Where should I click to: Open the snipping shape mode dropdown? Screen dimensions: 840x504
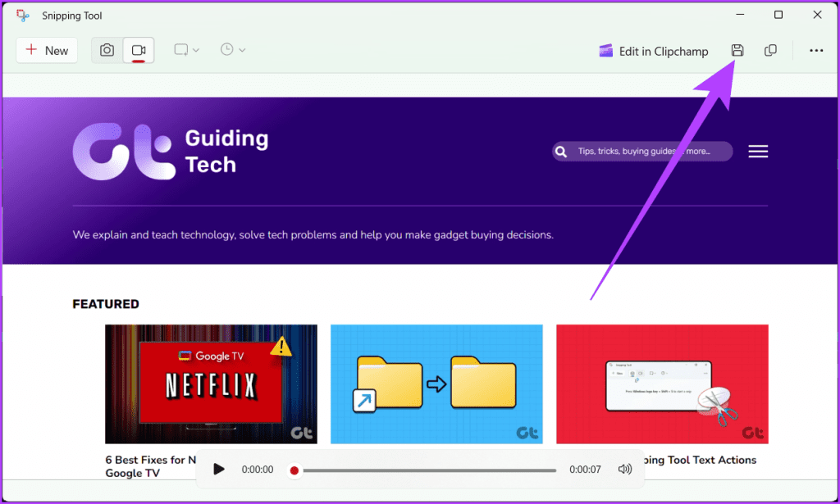[186, 50]
